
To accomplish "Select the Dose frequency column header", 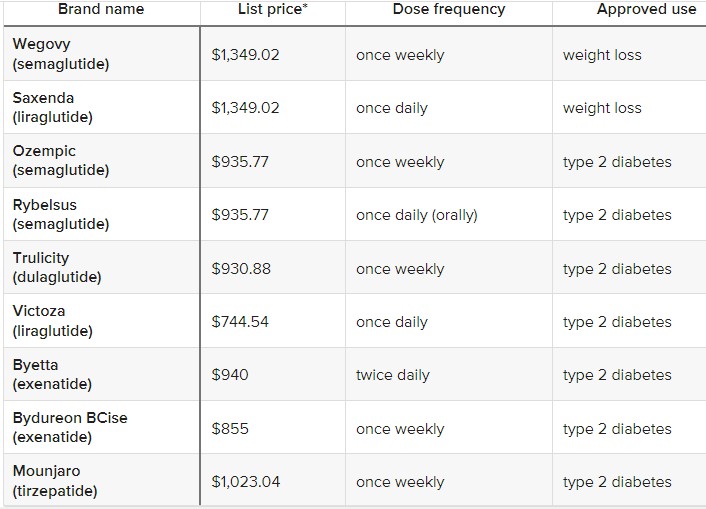I will pyautogui.click(x=448, y=10).
